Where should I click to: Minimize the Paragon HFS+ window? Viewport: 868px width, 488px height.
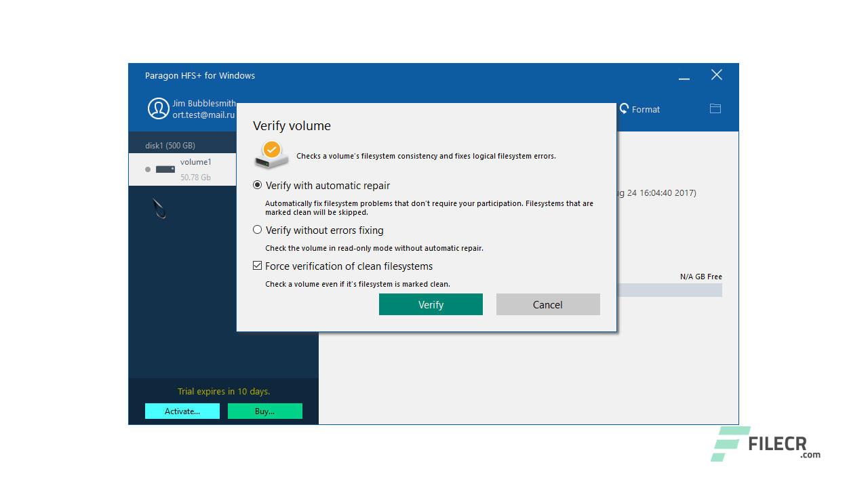(684, 79)
